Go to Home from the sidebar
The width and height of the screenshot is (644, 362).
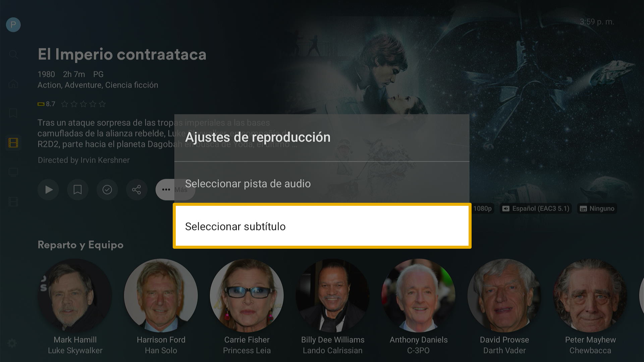(13, 84)
